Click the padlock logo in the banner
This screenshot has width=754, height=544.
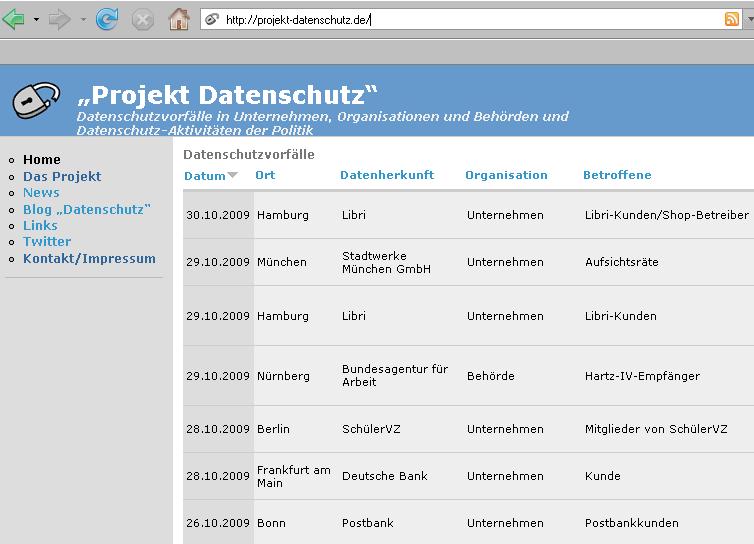click(x=36, y=100)
